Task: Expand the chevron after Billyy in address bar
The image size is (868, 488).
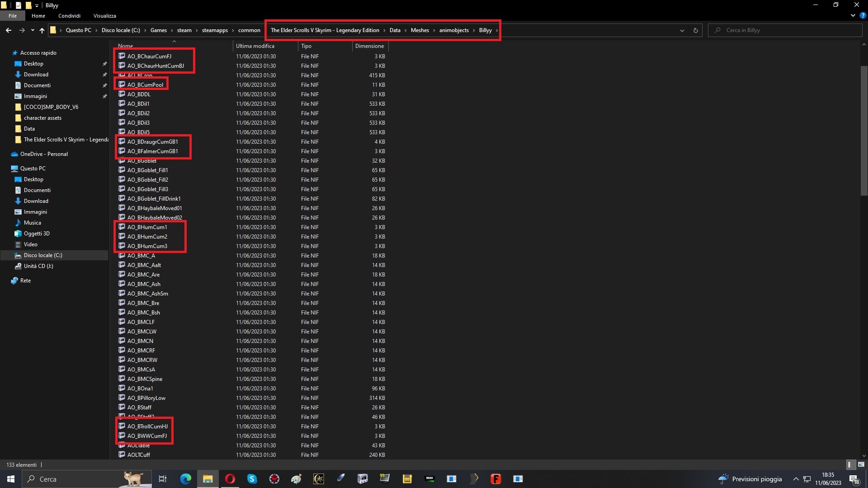Action: coord(497,30)
